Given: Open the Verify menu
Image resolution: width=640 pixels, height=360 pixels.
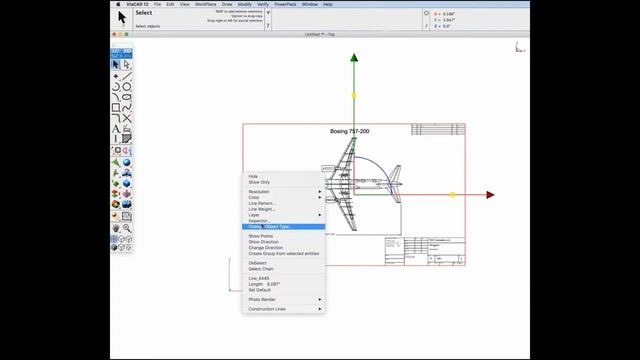Looking at the screenshot, I should 263,4.
